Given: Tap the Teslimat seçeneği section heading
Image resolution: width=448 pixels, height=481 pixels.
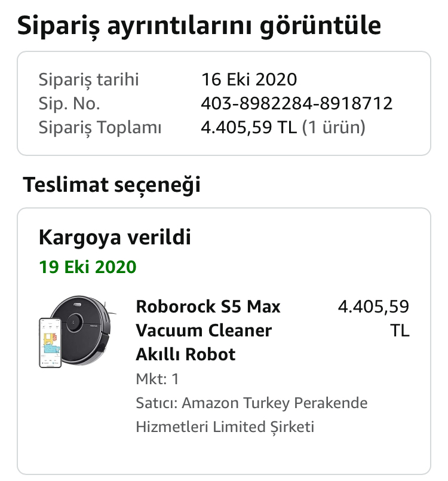Looking at the screenshot, I should click(112, 185).
